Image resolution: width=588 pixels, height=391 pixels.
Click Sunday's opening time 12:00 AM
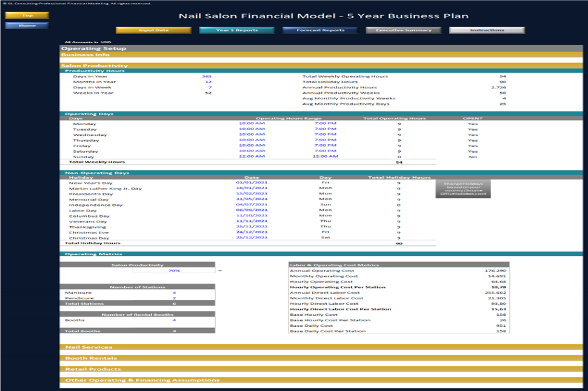(x=252, y=156)
